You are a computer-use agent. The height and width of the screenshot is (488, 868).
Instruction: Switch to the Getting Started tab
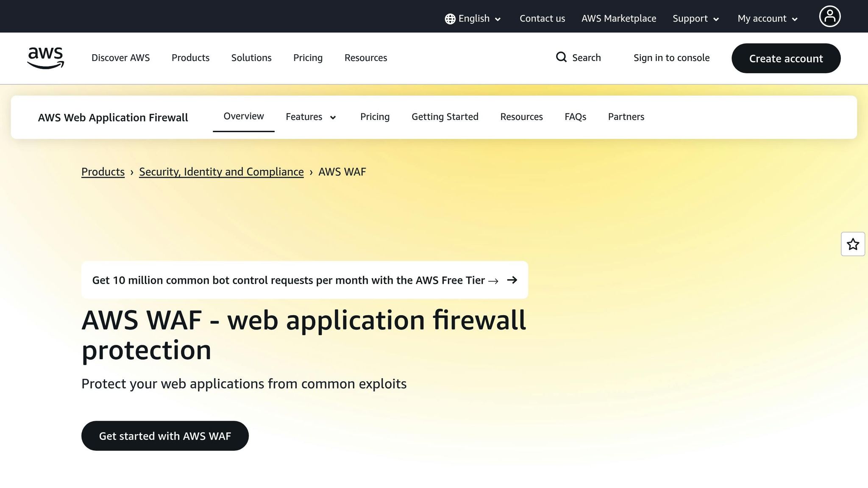point(445,116)
